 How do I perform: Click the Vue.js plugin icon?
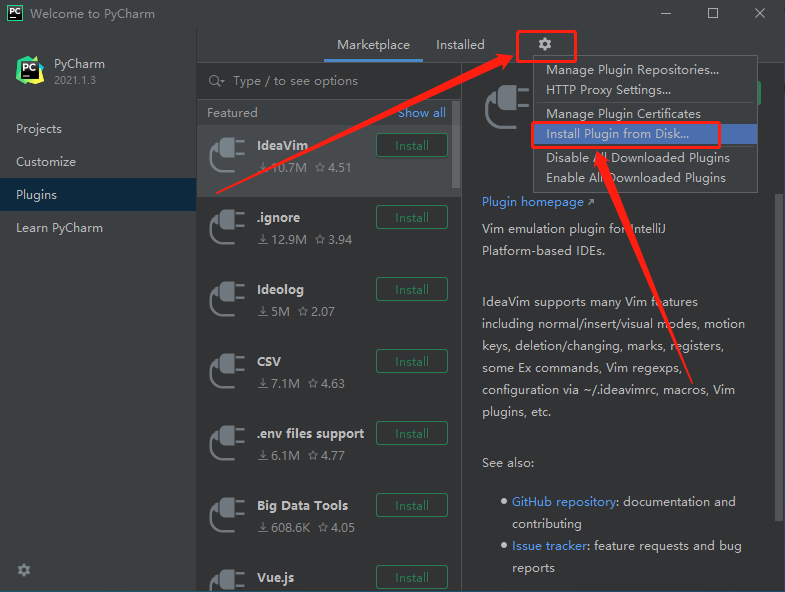[227, 581]
